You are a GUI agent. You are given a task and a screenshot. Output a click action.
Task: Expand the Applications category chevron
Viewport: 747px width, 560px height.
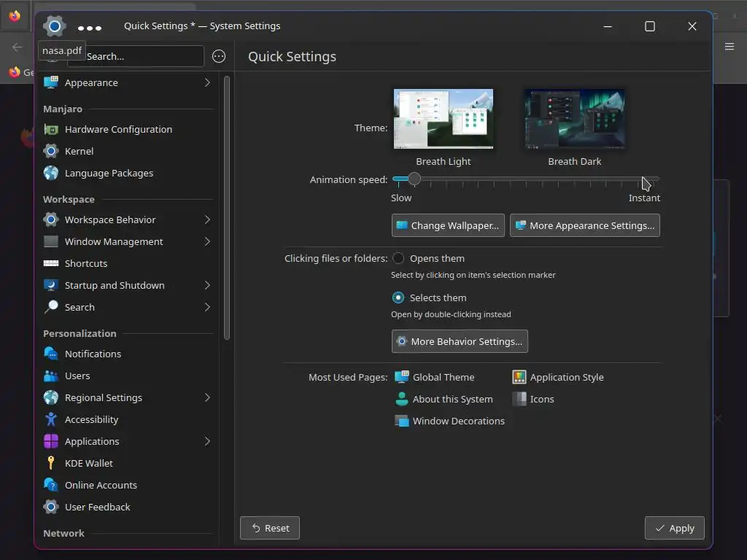pyautogui.click(x=207, y=441)
